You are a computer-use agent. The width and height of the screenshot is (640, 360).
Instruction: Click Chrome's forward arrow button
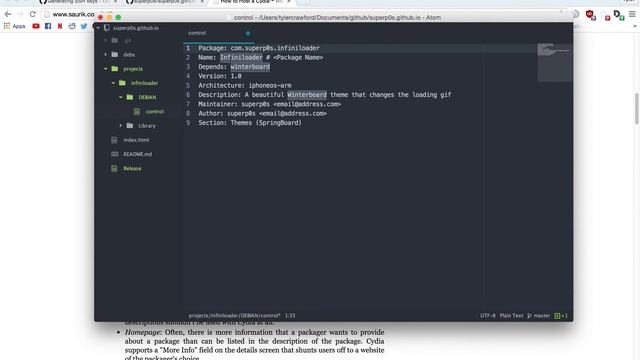[x=20, y=14]
